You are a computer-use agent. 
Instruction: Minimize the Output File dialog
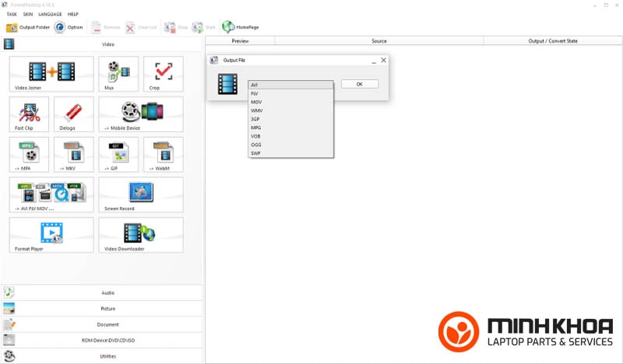374,61
